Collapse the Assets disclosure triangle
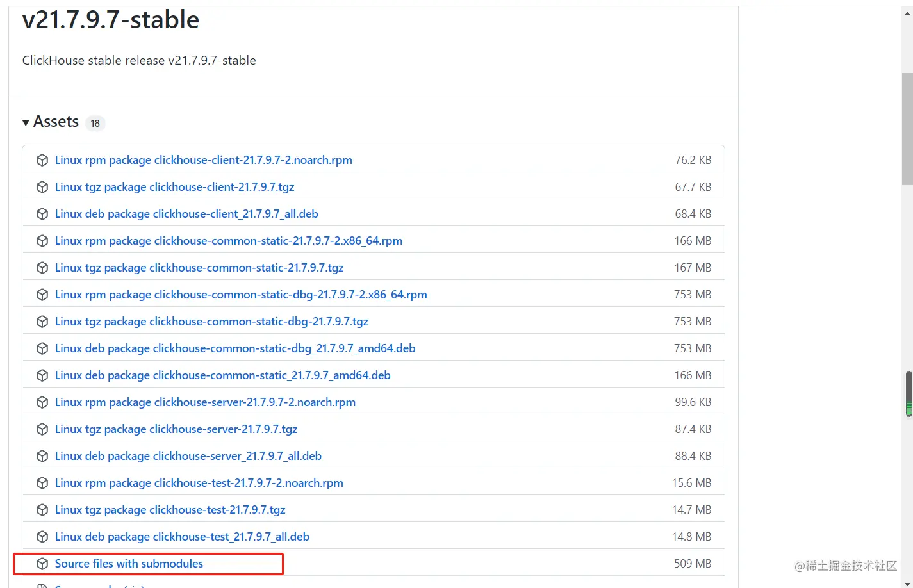913x588 pixels. click(26, 122)
